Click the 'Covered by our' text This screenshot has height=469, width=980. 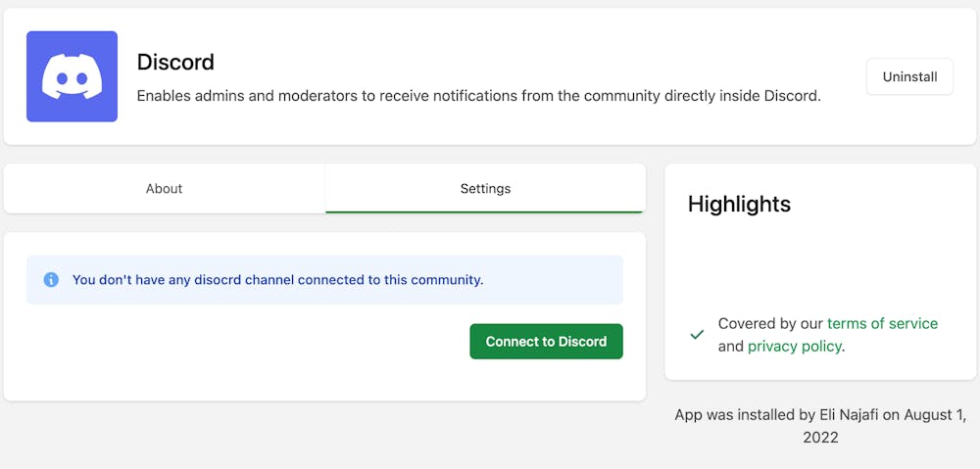pos(770,323)
